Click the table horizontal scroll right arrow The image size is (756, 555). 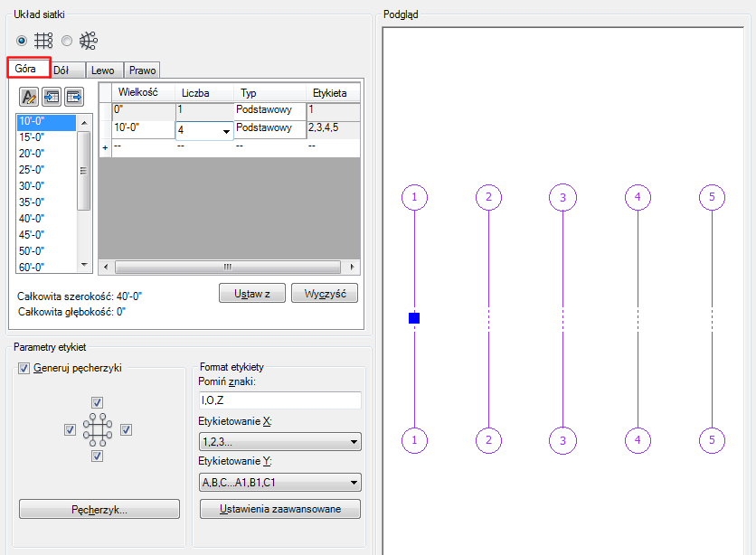pyautogui.click(x=352, y=267)
